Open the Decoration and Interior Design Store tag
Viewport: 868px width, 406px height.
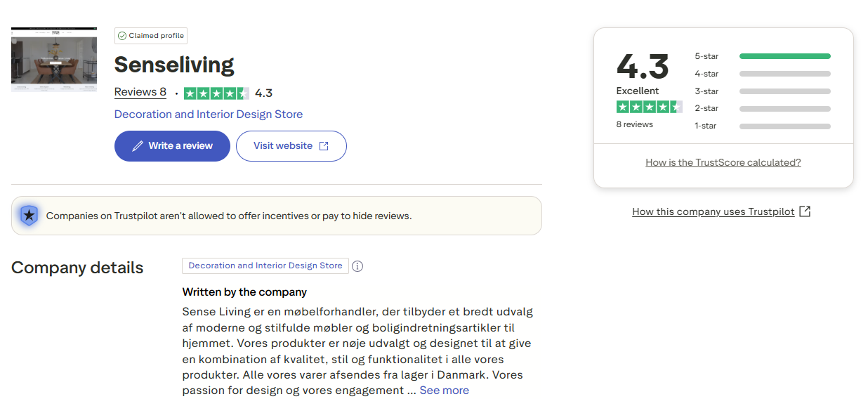click(x=265, y=266)
